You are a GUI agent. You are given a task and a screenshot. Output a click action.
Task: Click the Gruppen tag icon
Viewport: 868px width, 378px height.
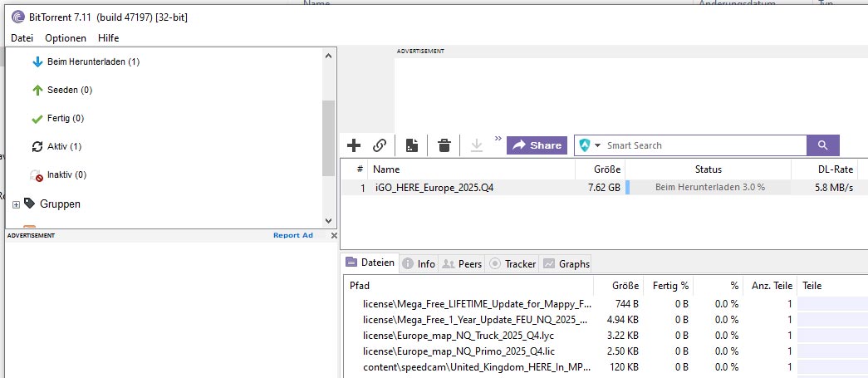[x=29, y=203]
